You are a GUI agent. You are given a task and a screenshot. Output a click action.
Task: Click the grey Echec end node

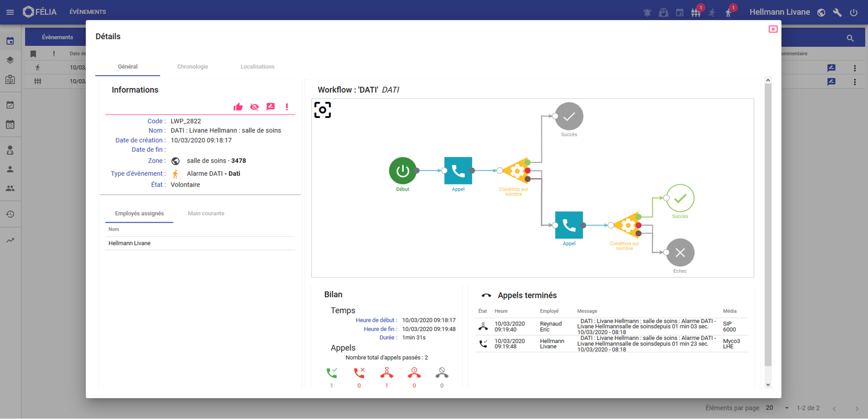680,253
